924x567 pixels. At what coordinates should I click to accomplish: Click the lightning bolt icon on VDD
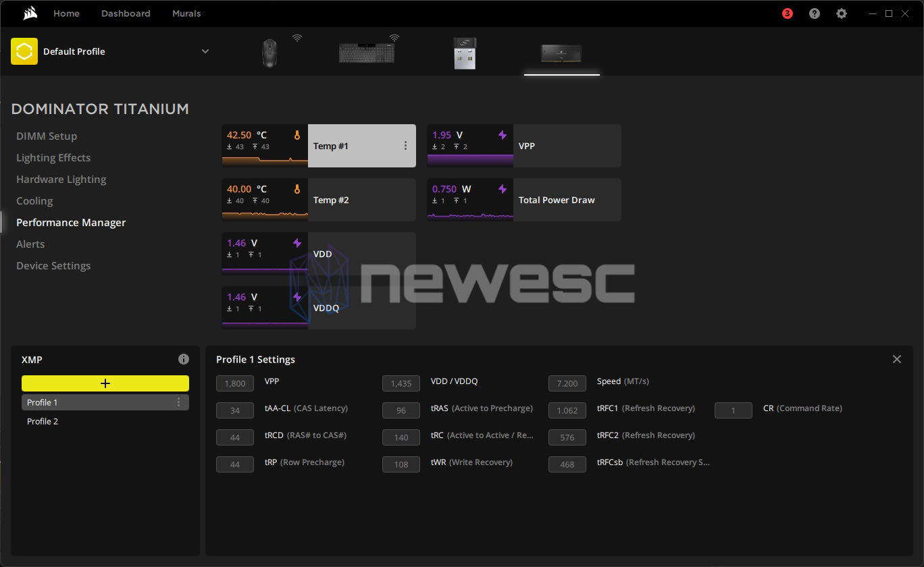coord(297,244)
